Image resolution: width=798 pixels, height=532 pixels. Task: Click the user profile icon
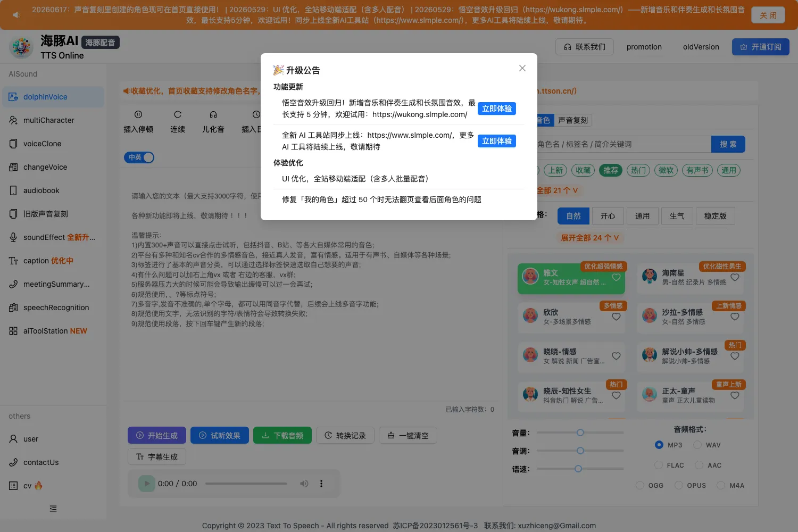(x=13, y=439)
